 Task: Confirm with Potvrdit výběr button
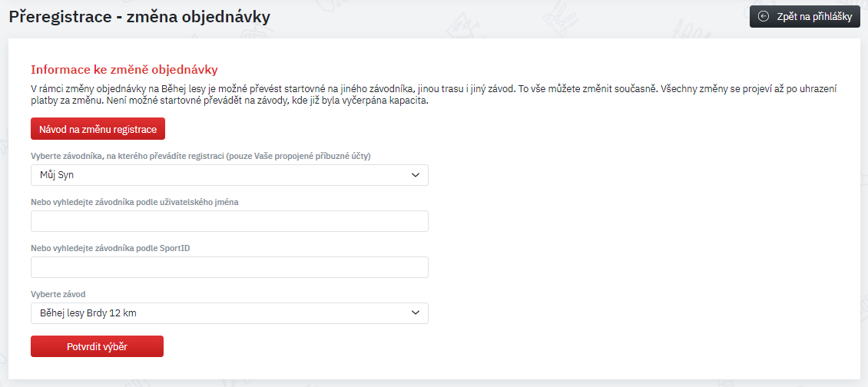coord(98,346)
